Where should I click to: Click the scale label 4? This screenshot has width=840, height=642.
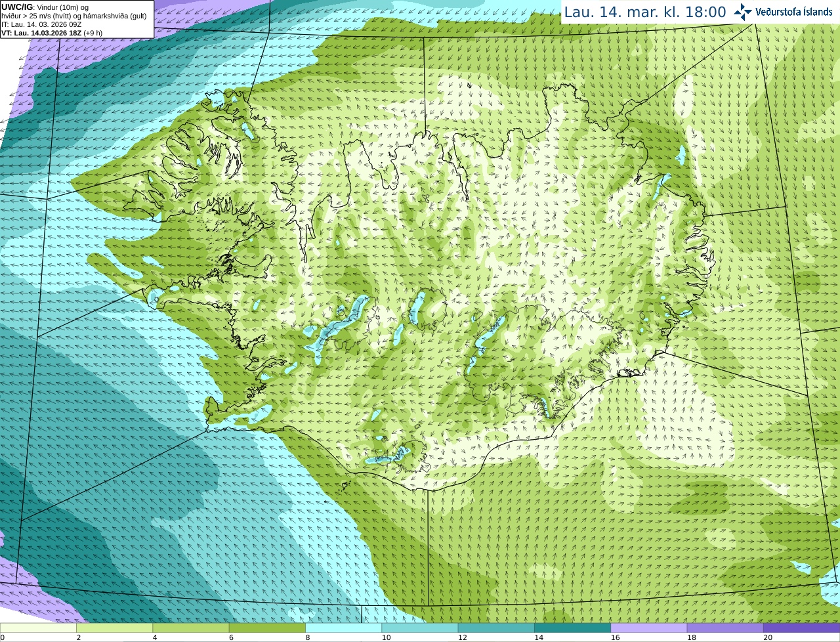pyautogui.click(x=155, y=637)
